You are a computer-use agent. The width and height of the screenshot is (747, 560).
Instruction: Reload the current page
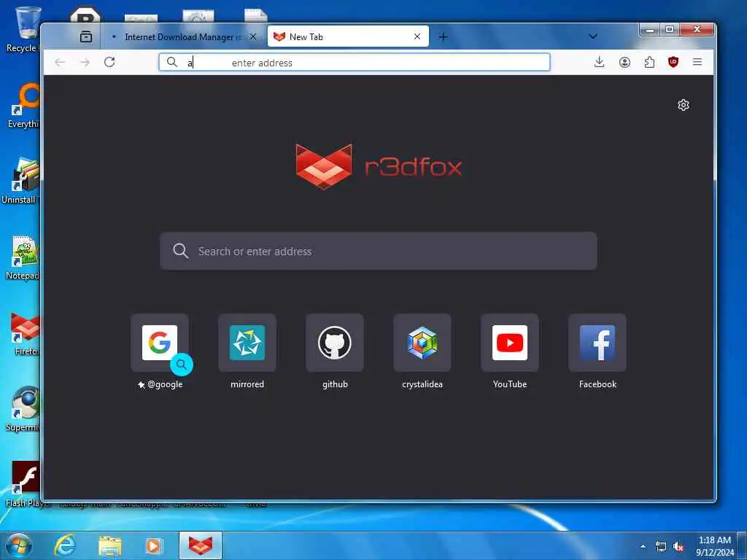109,62
